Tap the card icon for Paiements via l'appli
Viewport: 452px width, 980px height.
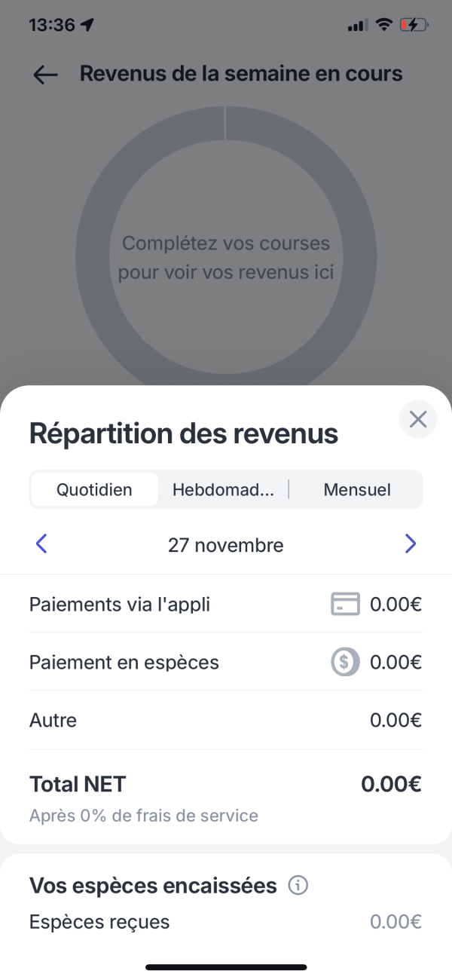(345, 604)
